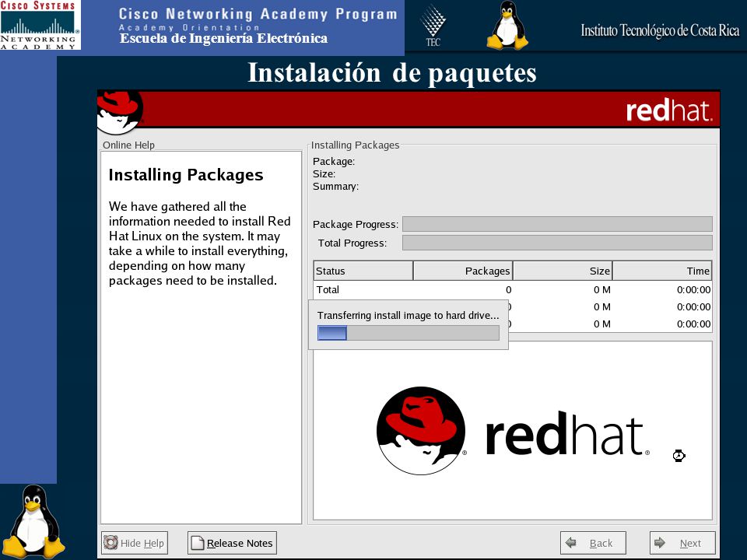The image size is (747, 560).
Task: Click the Time column header
Action: 662,271
